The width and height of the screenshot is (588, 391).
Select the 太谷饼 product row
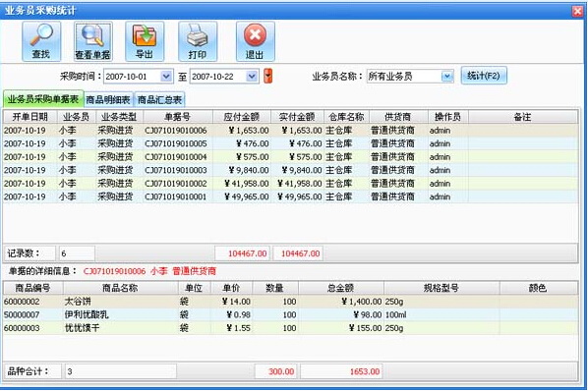pos(291,302)
